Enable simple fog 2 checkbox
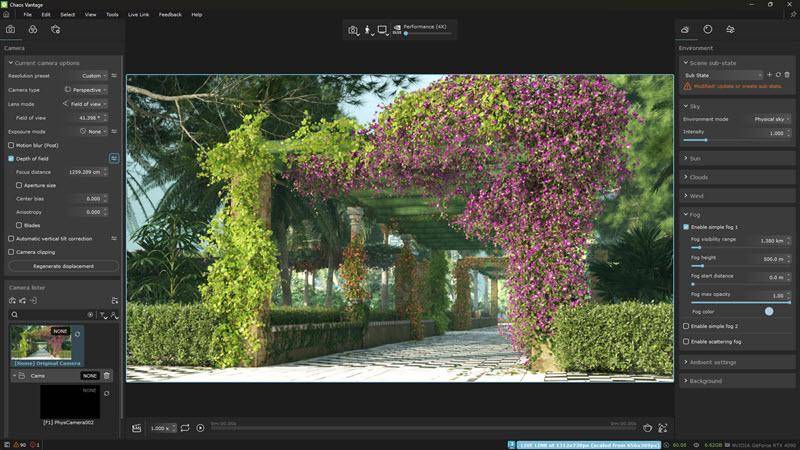Viewport: 800px width, 450px height. pos(686,326)
